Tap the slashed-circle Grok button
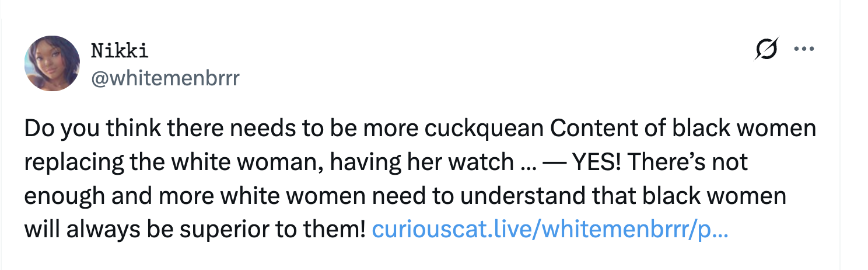The height and width of the screenshot is (270, 868). point(766,50)
